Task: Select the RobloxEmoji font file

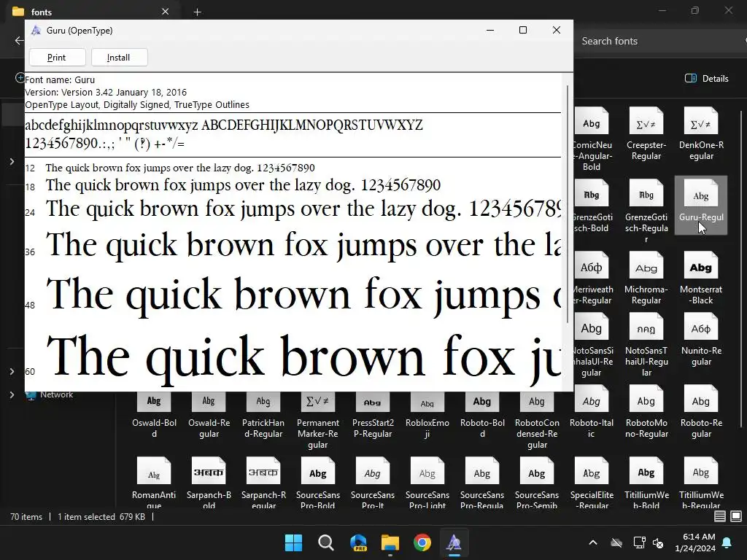Action: [x=427, y=415]
